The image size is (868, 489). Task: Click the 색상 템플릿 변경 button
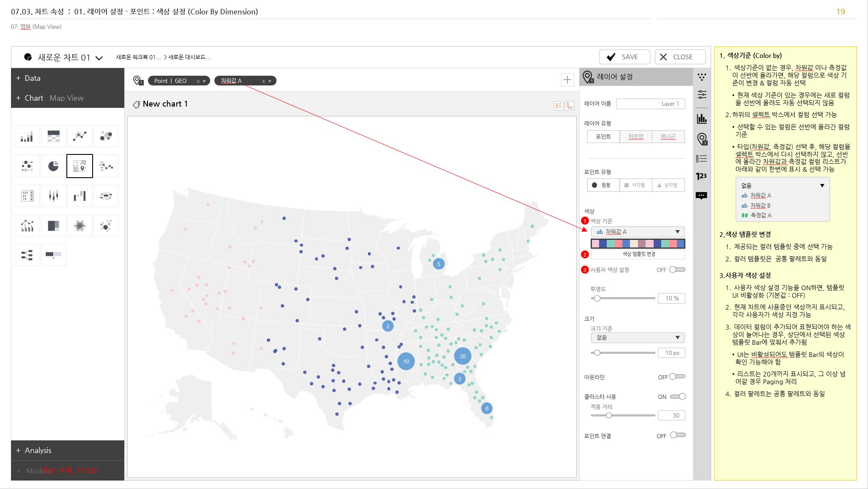(638, 254)
